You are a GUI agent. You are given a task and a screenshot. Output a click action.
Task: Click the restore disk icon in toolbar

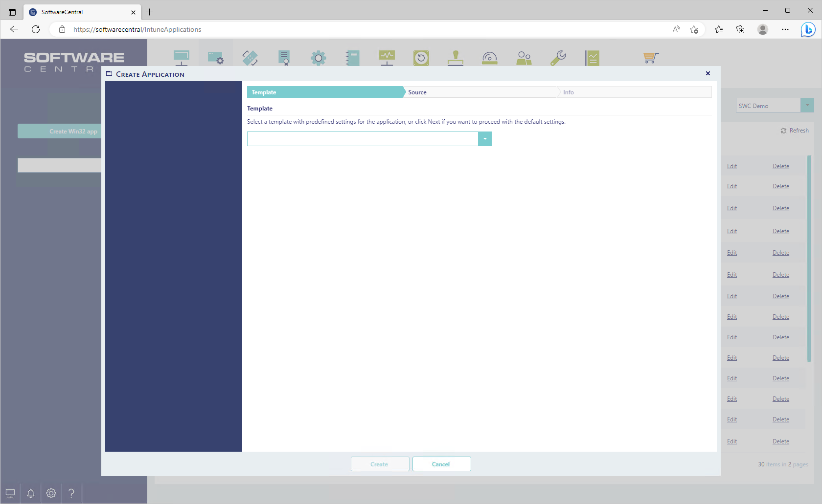pyautogui.click(x=421, y=58)
